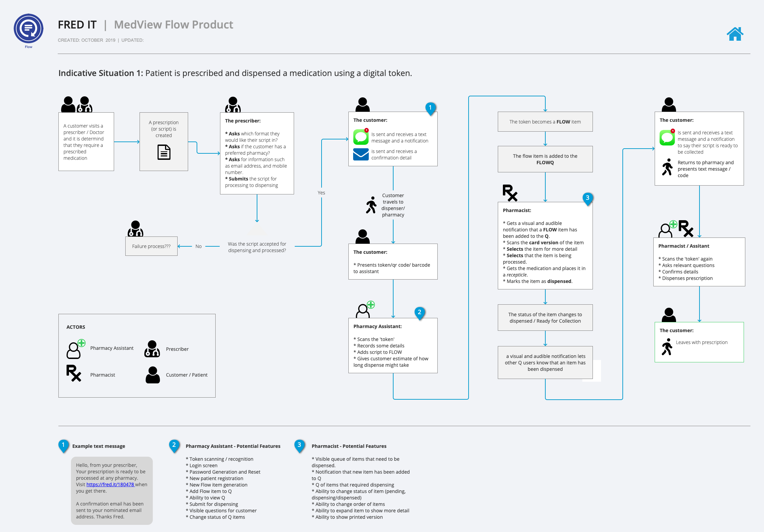Select the 'visual and audible notification' box
Image resolution: width=764 pixels, height=532 pixels.
(x=545, y=363)
